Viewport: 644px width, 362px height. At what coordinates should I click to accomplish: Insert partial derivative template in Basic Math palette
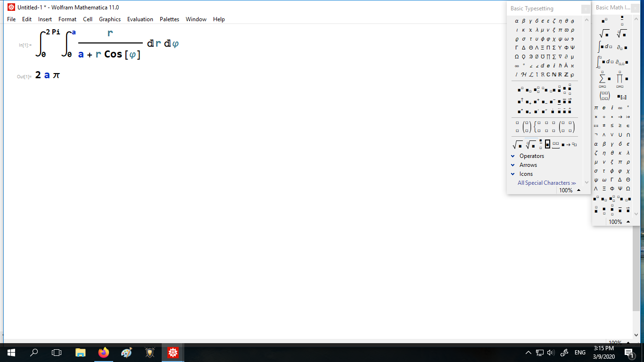pos(622,47)
